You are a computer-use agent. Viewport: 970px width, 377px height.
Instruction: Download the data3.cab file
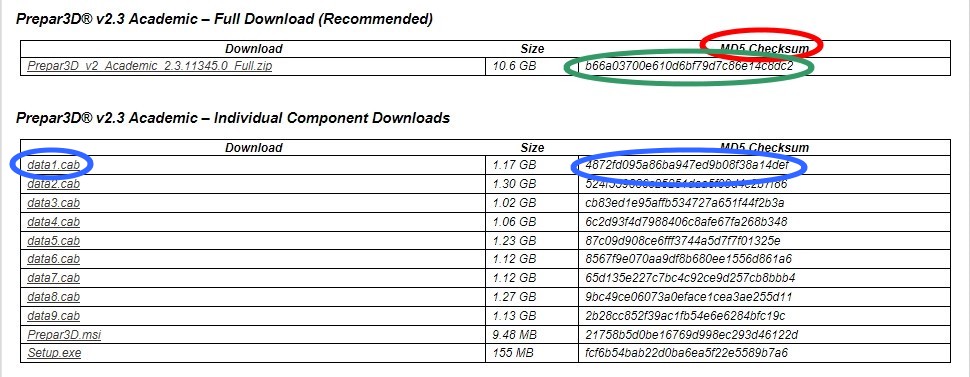(53, 202)
